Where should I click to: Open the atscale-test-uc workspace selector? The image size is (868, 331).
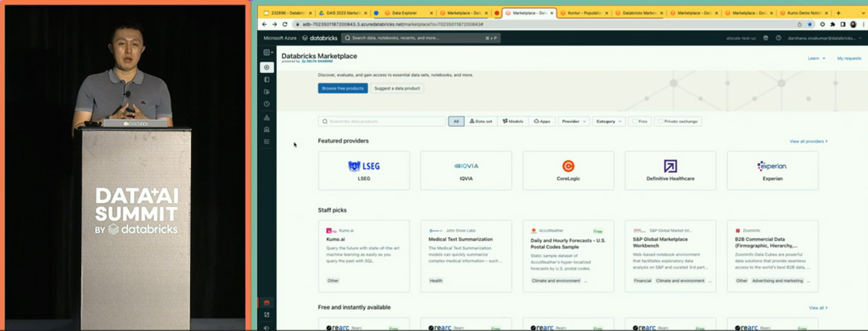pos(739,38)
